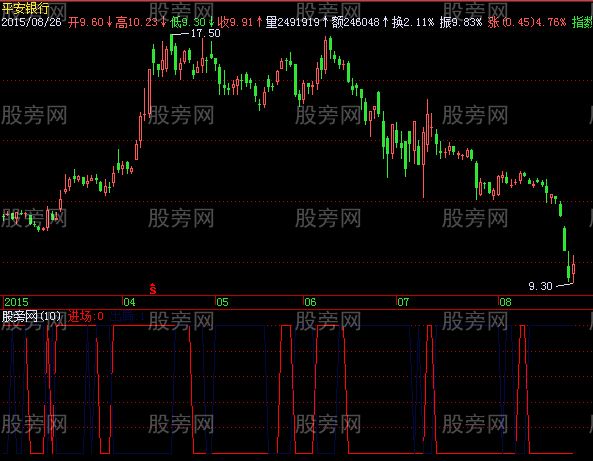Click the turnover amount 额246048
Image resolution: width=593 pixels, height=461 pixels.
(355, 22)
